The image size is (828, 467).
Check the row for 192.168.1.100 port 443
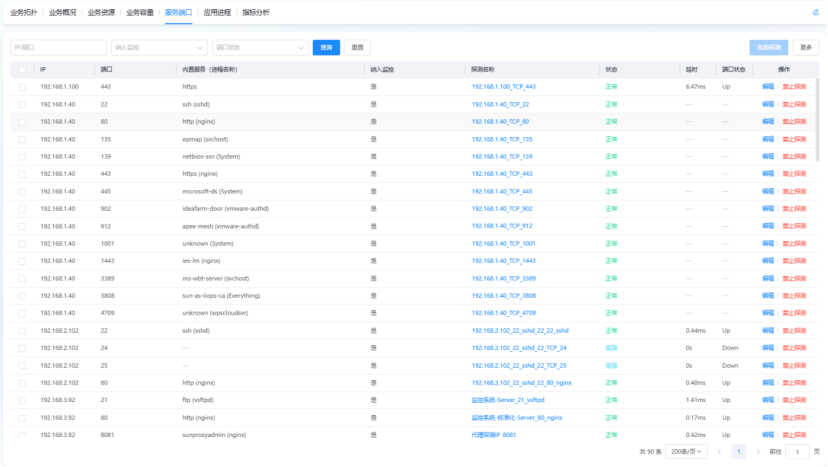point(22,87)
